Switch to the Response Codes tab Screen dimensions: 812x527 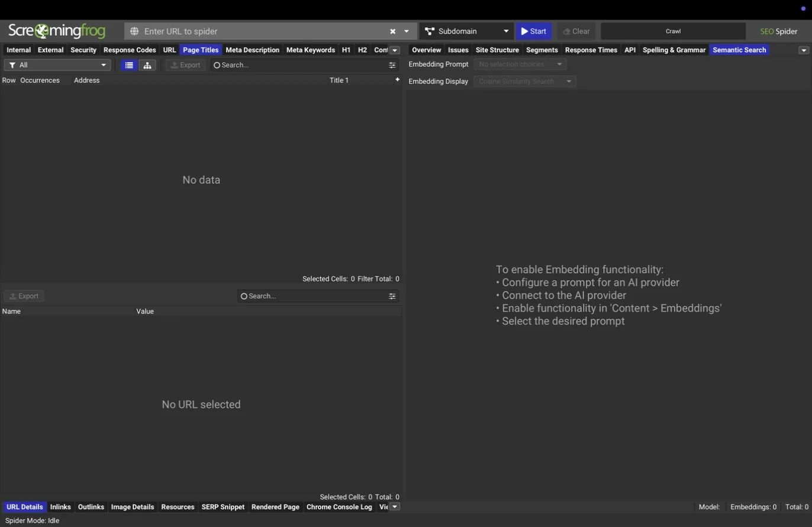tap(130, 50)
